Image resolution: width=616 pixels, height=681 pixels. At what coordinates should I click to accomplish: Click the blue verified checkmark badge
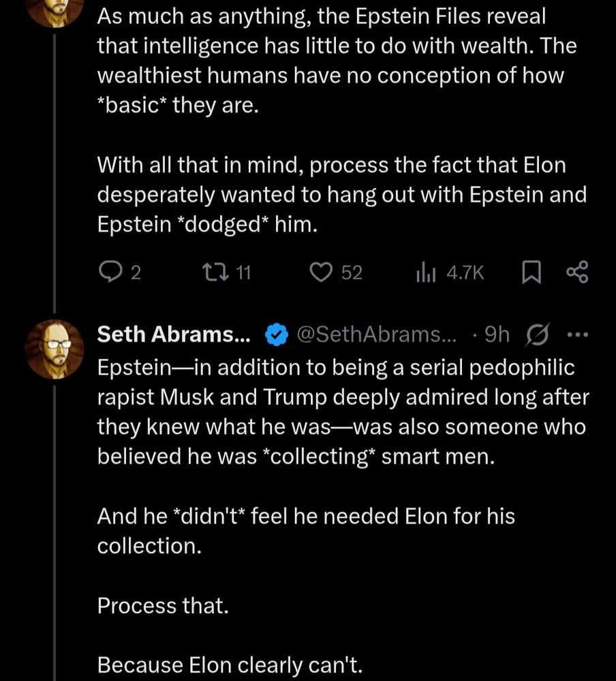(x=276, y=334)
